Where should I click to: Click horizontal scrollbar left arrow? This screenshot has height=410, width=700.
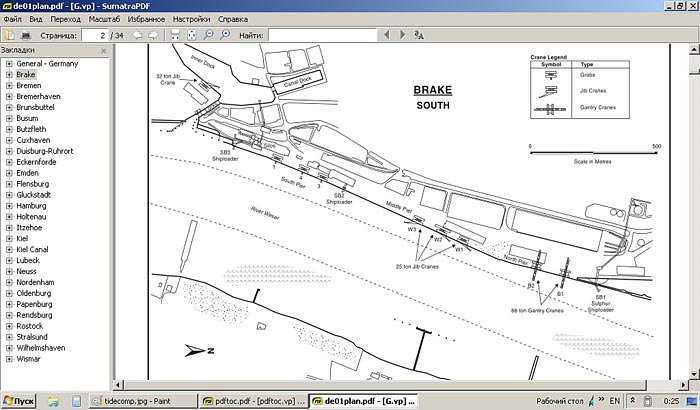coord(118,385)
